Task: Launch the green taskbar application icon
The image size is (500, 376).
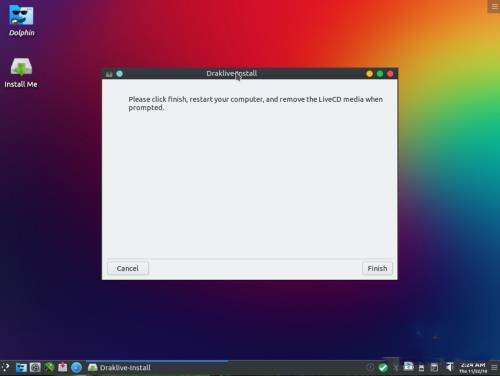Action: pos(49,368)
